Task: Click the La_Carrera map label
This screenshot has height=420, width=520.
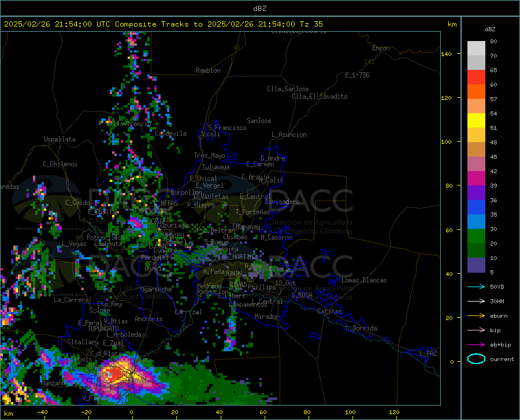Action: pos(71,300)
